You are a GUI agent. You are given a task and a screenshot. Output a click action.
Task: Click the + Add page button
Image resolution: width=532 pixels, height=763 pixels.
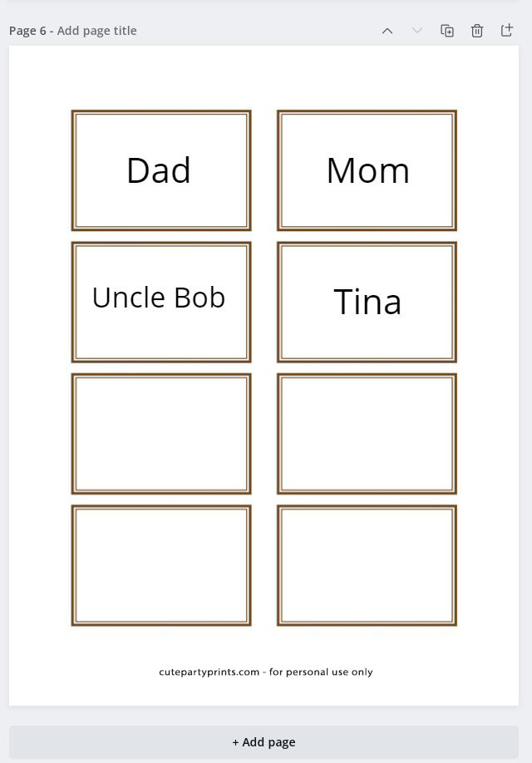pyautogui.click(x=264, y=742)
